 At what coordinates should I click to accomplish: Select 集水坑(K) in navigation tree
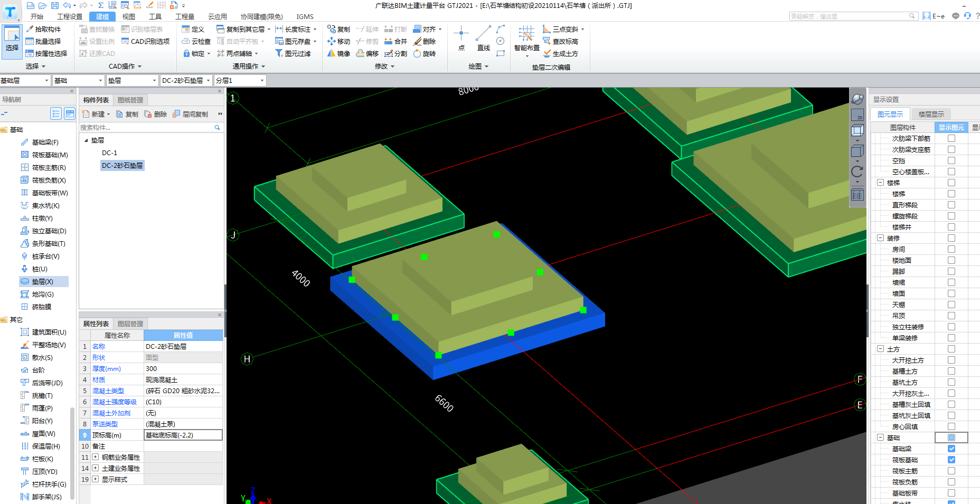pos(40,206)
